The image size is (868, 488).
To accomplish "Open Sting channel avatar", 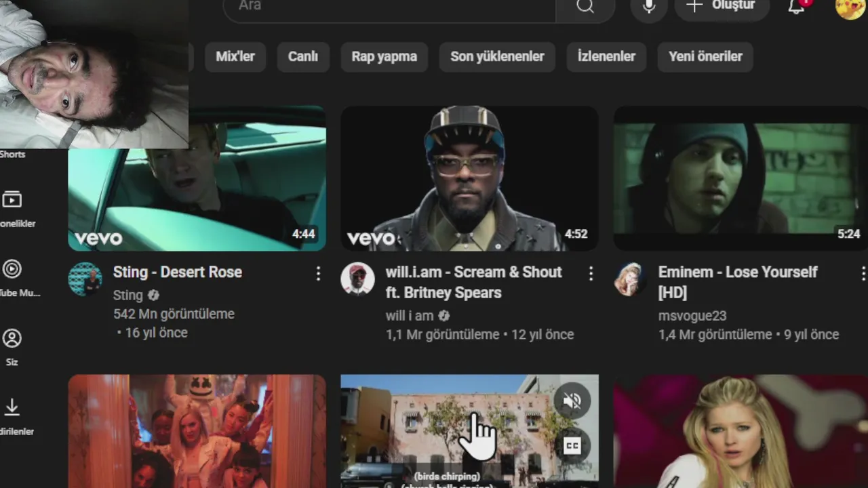I will [x=85, y=279].
